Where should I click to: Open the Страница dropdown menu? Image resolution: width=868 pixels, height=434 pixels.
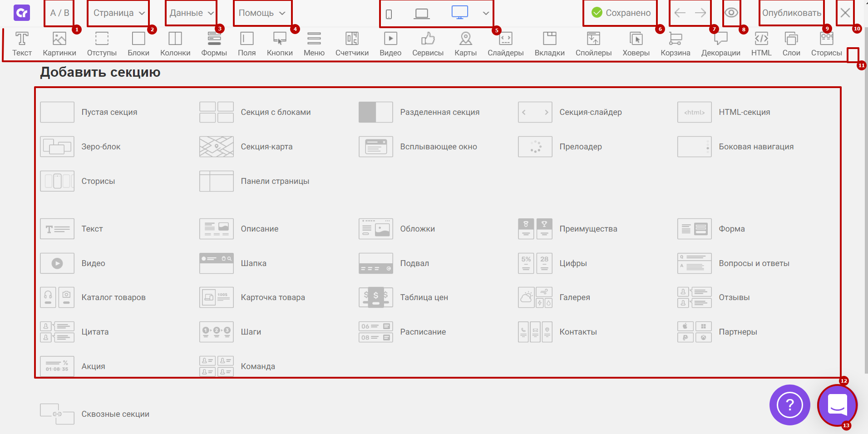coord(119,13)
